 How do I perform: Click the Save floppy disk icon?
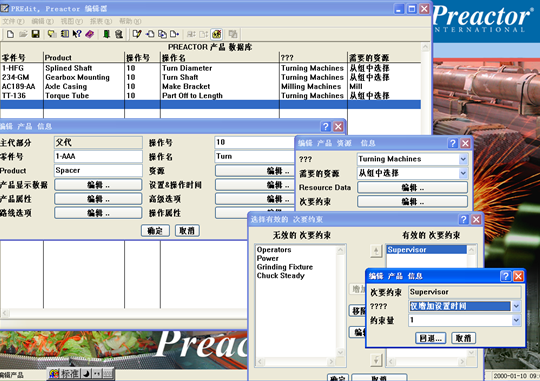tap(35, 34)
